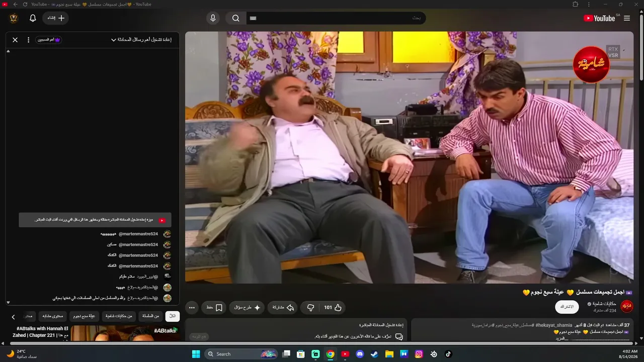This screenshot has width=644, height=362.
Task: Open the #hekayat_shamia hashtag
Action: point(554,325)
